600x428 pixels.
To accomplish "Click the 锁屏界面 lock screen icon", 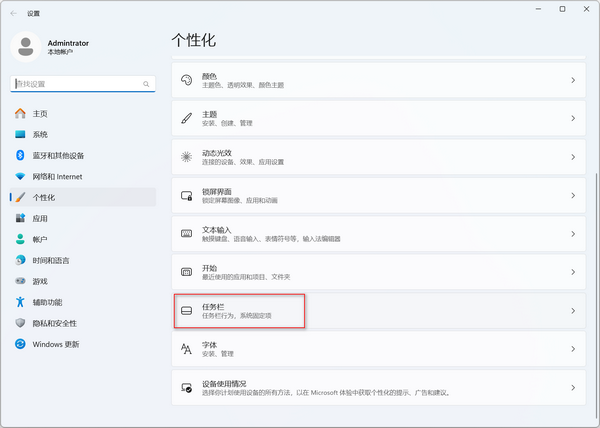I will tap(186, 195).
